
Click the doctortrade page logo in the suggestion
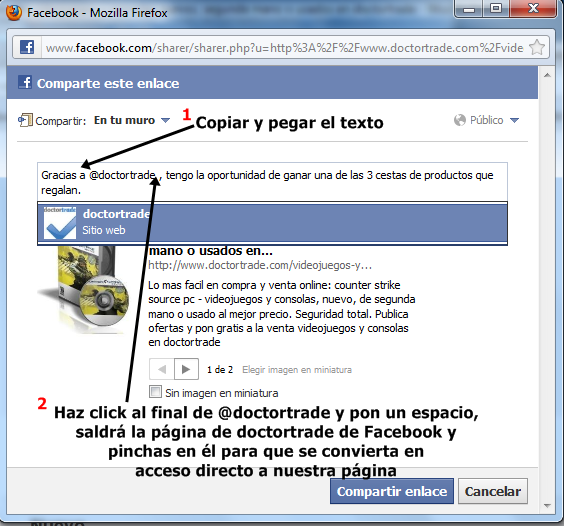tap(60, 223)
